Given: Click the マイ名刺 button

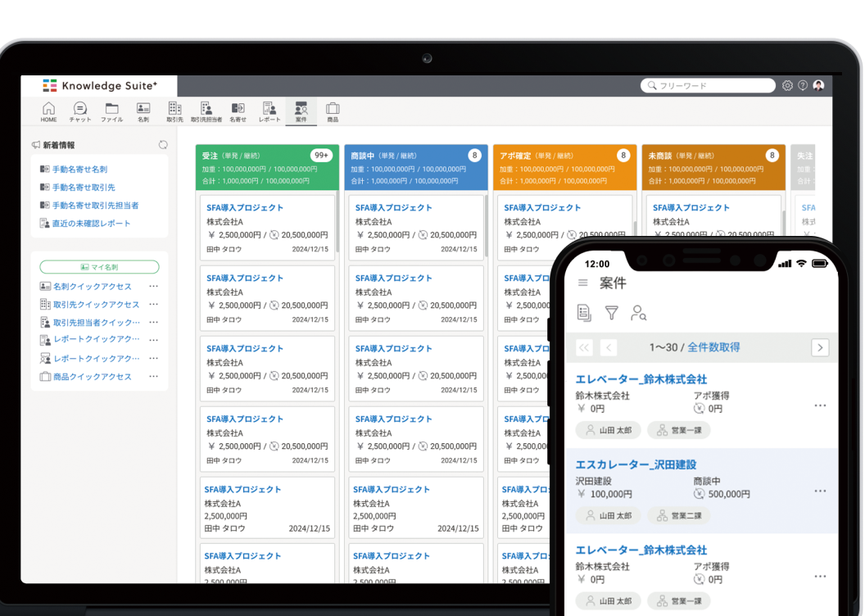Looking at the screenshot, I should [x=99, y=267].
